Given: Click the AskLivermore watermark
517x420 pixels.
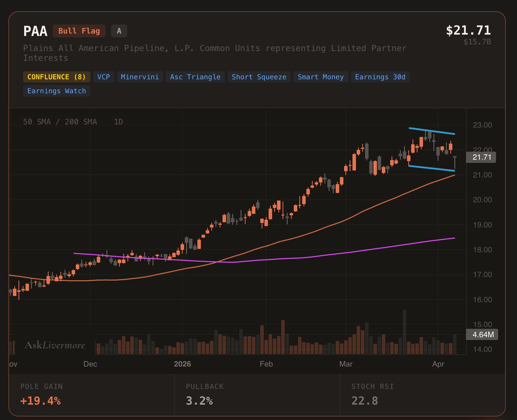Looking at the screenshot, I should coord(54,345).
